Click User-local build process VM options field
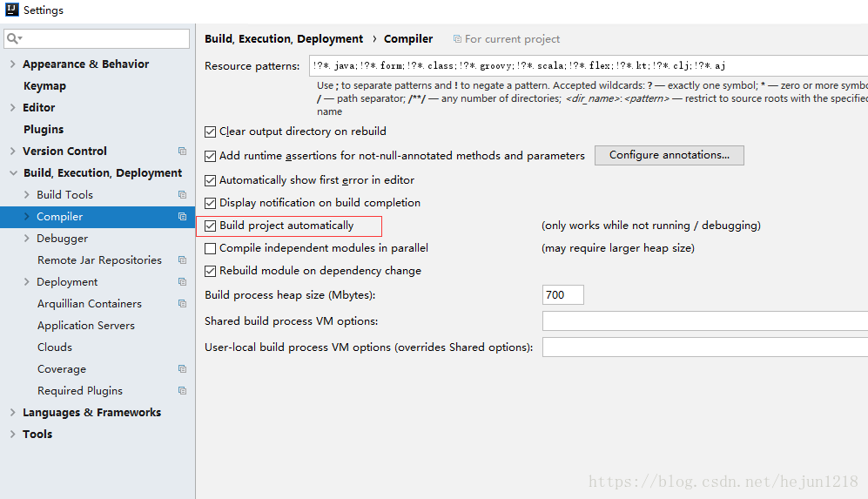The width and height of the screenshot is (868, 499). (x=705, y=347)
